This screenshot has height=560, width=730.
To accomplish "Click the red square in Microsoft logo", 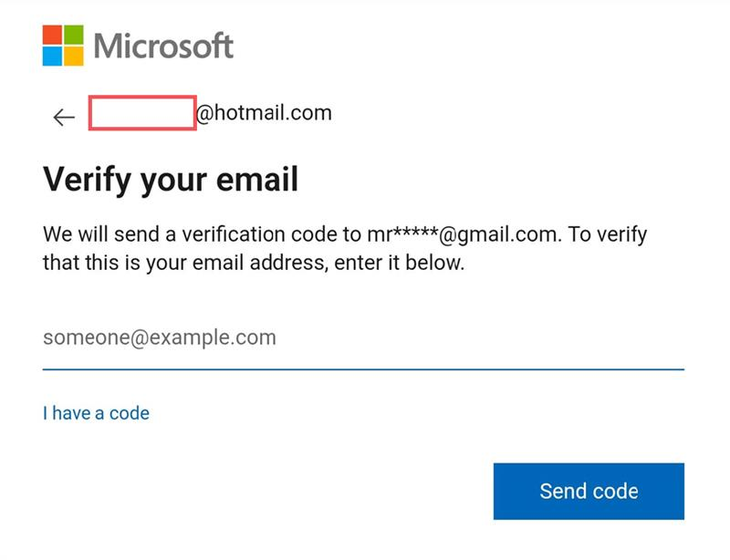I will click(52, 35).
